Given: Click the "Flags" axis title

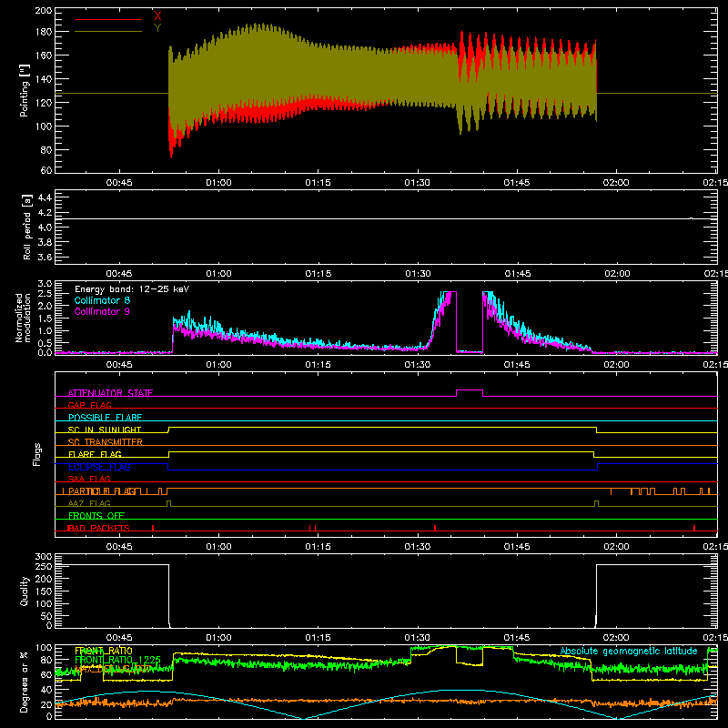Looking at the screenshot, I should point(37,454).
